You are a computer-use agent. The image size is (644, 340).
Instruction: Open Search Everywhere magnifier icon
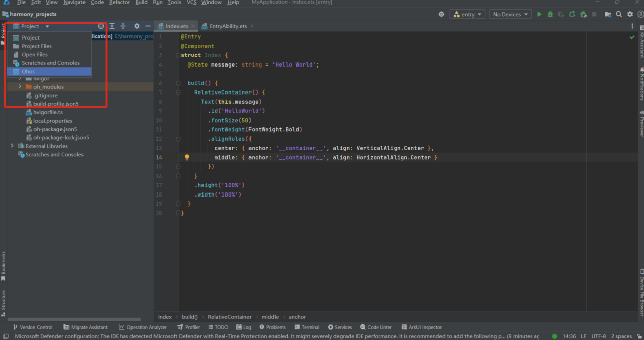[619, 14]
